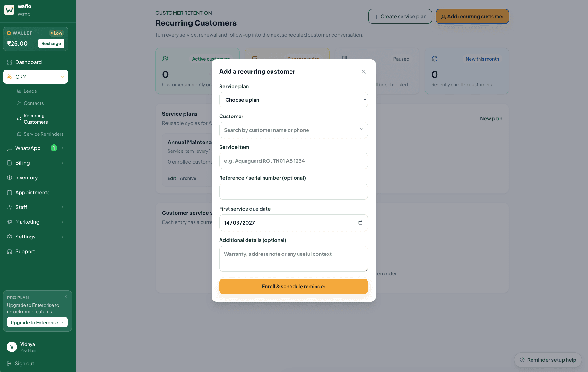Open the calendar picker for first service date

point(360,222)
